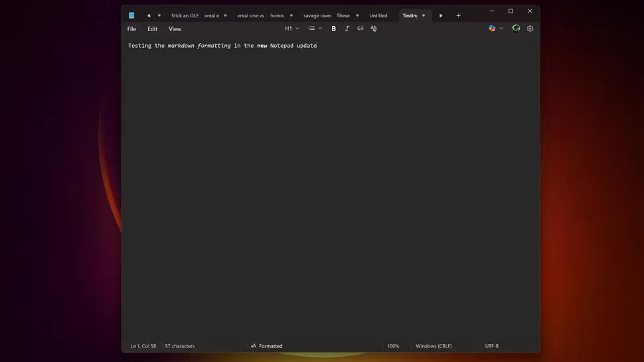Viewport: 644px width, 362px height.
Task: Click the Windows (CRLF) line ending indicator
Action: click(434, 346)
